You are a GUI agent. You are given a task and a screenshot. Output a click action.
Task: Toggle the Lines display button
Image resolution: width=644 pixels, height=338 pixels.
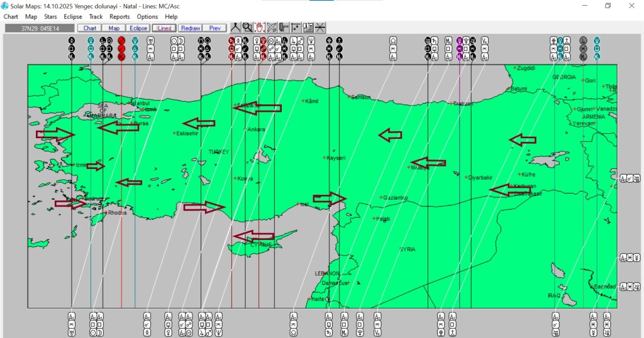[164, 28]
